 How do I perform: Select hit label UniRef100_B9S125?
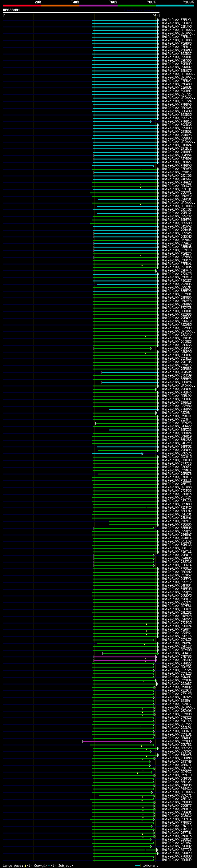point(176,118)
